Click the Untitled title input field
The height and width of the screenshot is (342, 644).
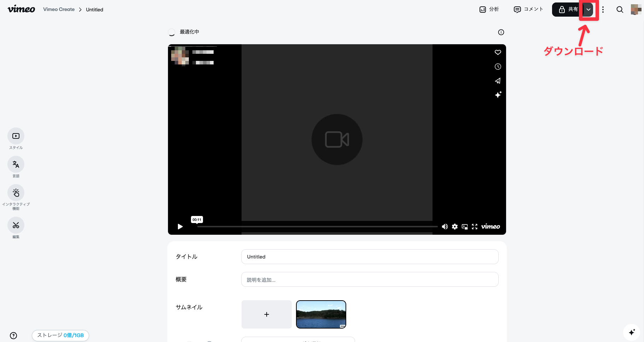(370, 257)
